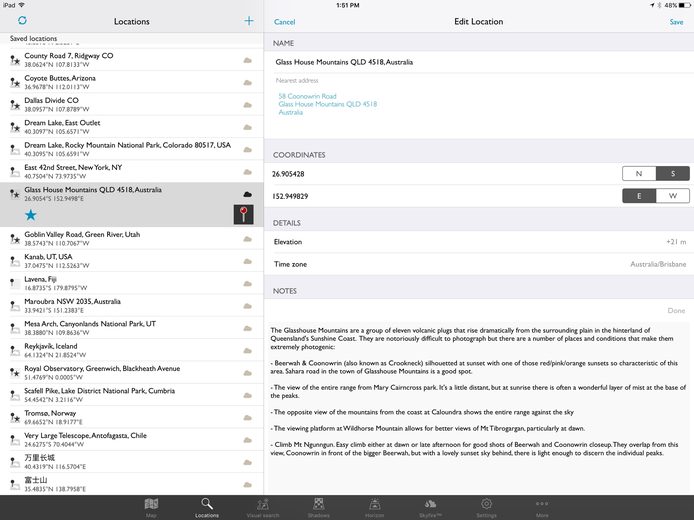Screen dimensions: 694x520
Task: Tap the pin icon beside 富士山
Action: click(x=15, y=485)
